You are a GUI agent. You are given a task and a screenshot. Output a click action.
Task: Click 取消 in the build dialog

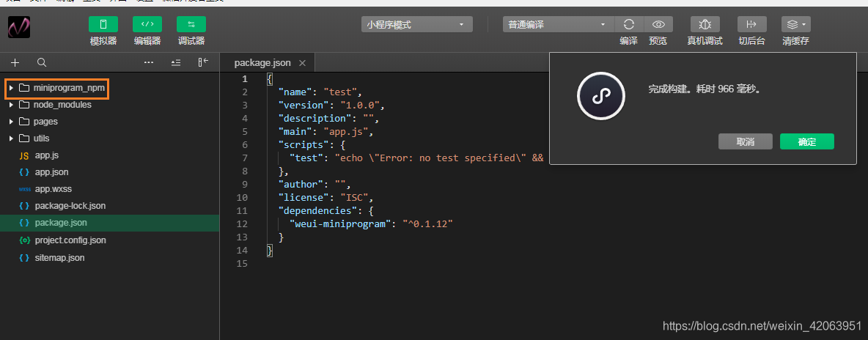pyautogui.click(x=745, y=141)
